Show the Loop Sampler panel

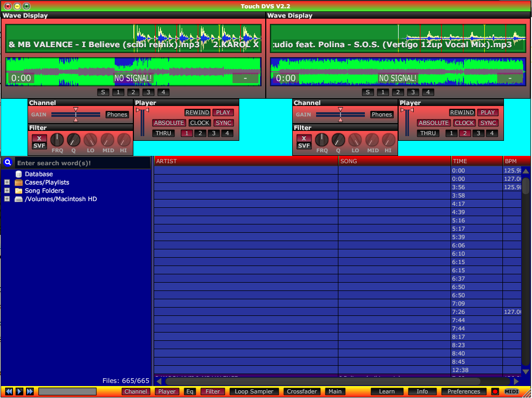(254, 391)
